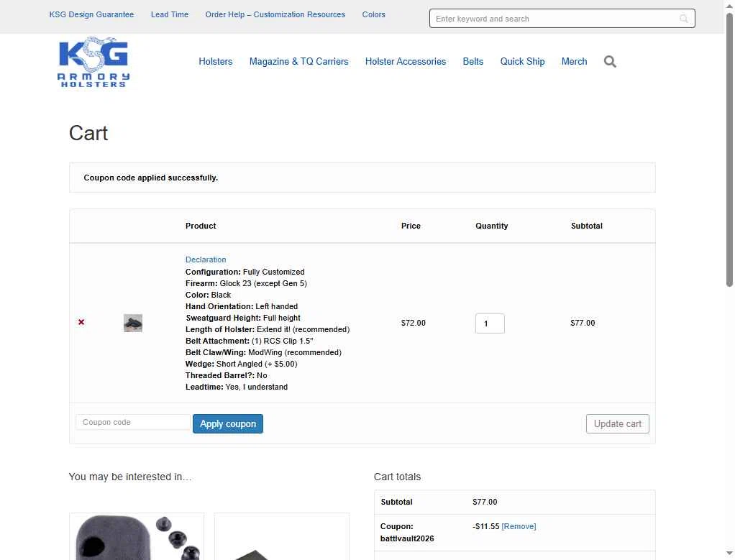Click the Subtotal column header

[x=587, y=226]
